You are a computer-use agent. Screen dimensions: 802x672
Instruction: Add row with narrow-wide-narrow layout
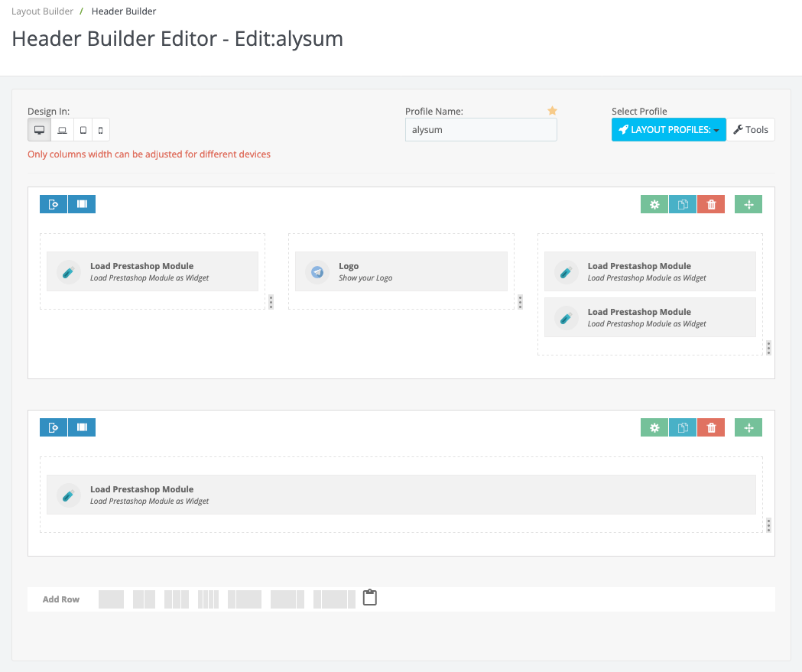(335, 599)
